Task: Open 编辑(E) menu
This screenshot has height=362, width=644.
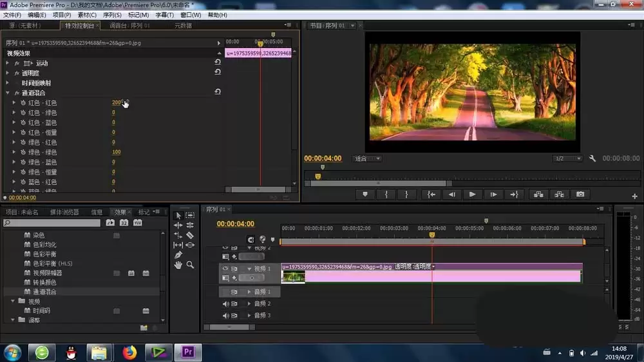Action: pos(37,15)
